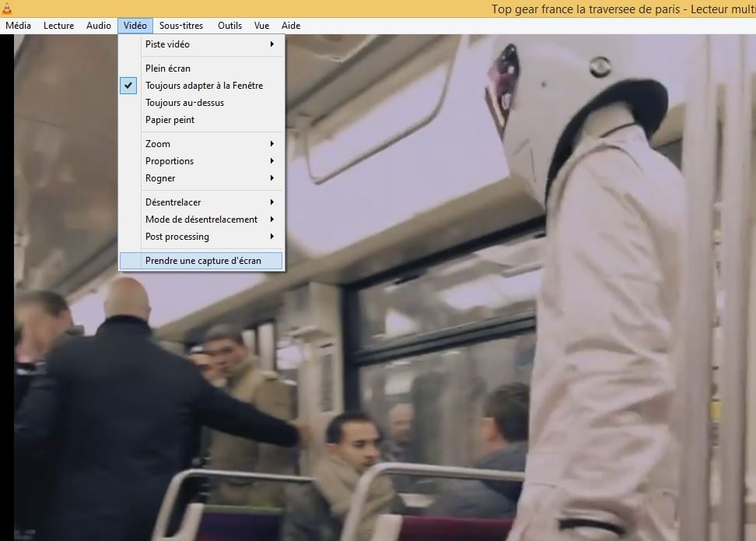Enable Papier peint mode
Viewport: 756px width, 541px height.
(x=201, y=120)
